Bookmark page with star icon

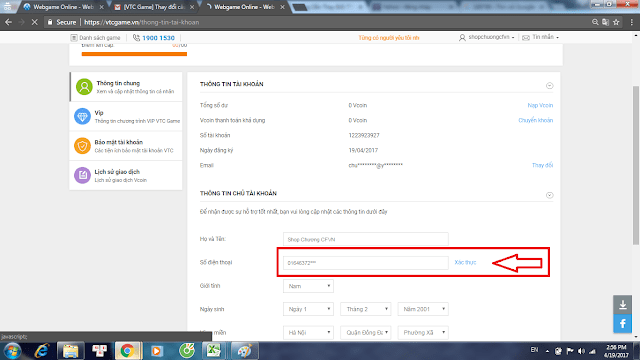tap(616, 22)
